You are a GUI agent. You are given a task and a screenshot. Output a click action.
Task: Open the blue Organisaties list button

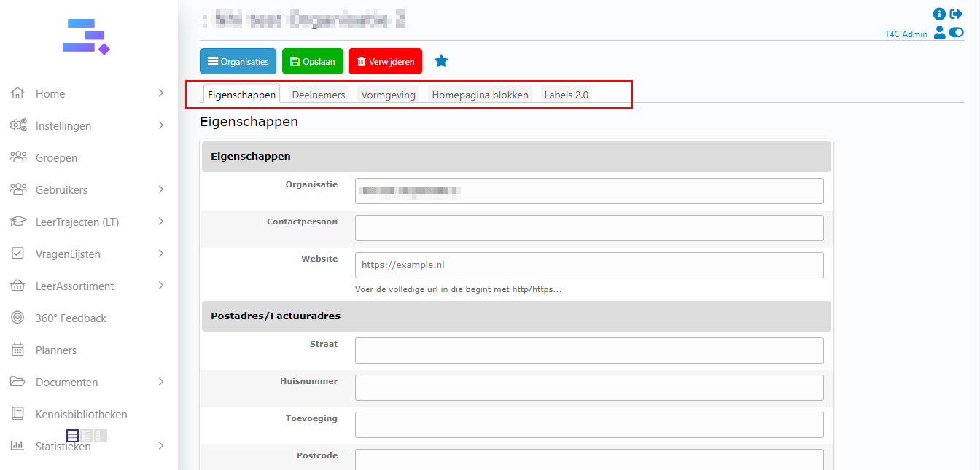point(238,62)
